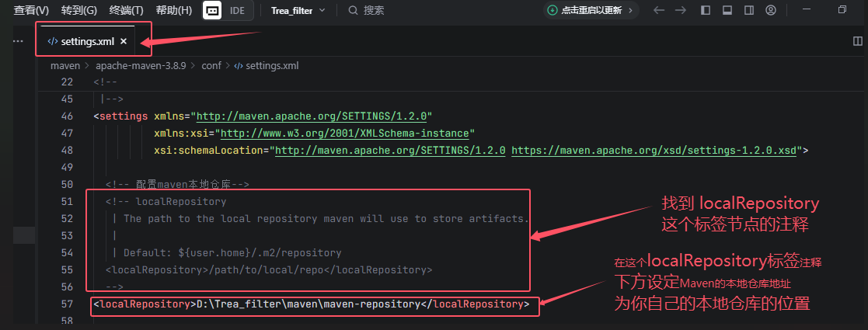
Task: Click the 'xmlns:xsi' attribute on line 47
Action: click(182, 134)
